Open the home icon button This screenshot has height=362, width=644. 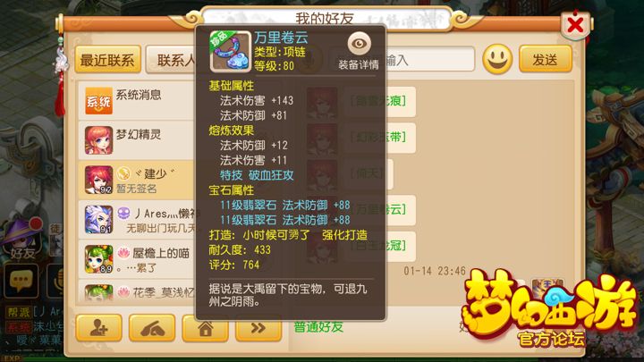(205, 327)
